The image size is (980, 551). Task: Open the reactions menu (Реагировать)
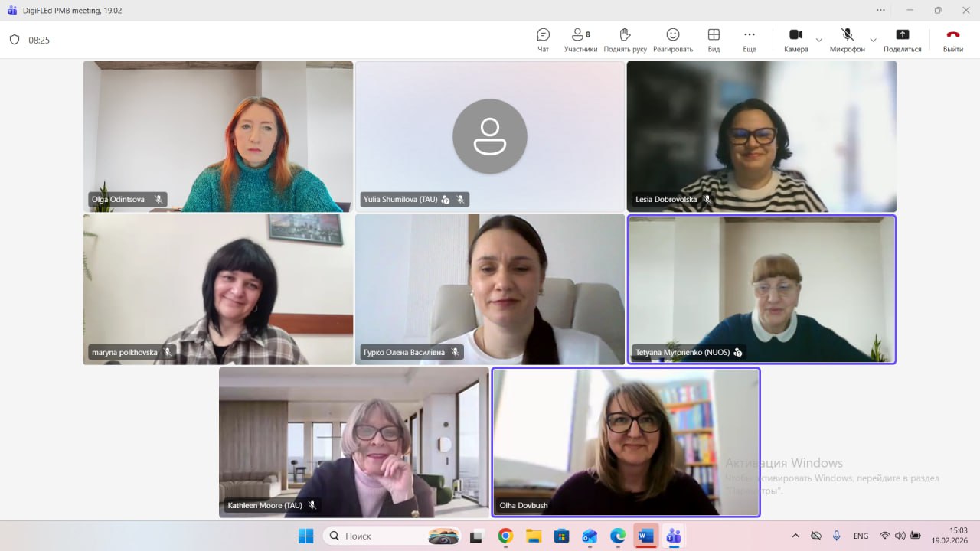click(x=672, y=40)
